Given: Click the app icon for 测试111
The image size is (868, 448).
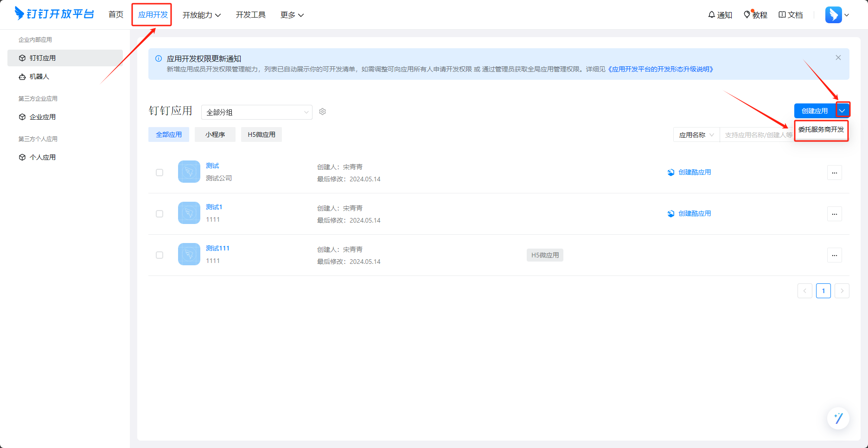Looking at the screenshot, I should [x=189, y=254].
